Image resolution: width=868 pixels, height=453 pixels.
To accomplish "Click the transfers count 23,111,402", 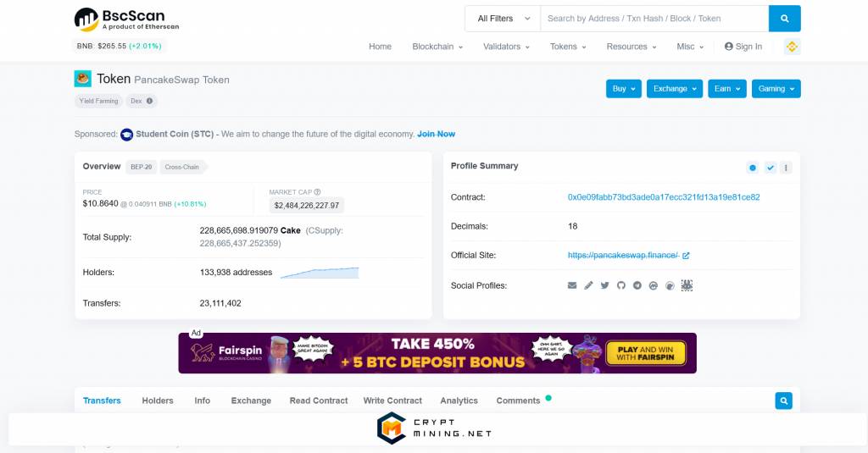I will pyautogui.click(x=220, y=303).
